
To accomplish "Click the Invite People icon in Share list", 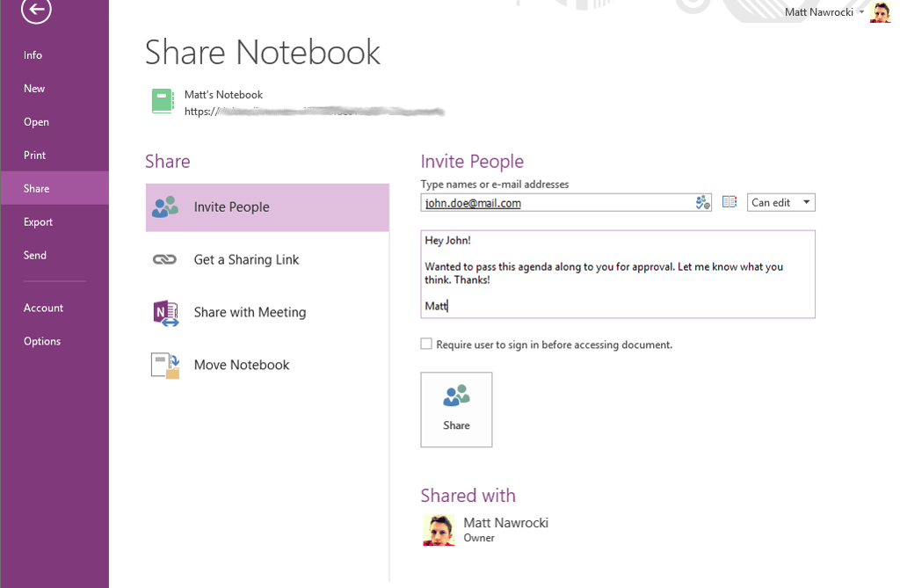I will pyautogui.click(x=165, y=207).
